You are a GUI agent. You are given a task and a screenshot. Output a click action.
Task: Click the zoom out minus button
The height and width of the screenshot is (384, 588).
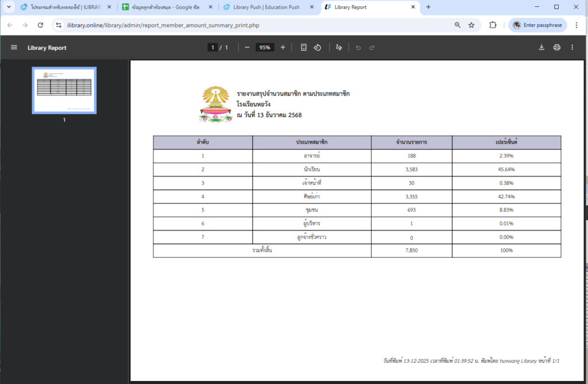pos(247,48)
